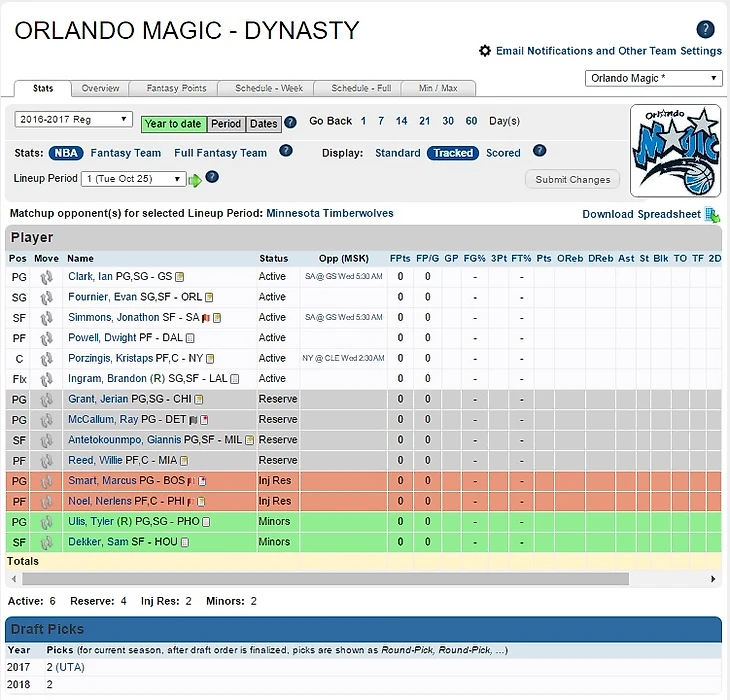The image size is (730, 700).
Task: Set Stats to NBA
Action: 66,153
